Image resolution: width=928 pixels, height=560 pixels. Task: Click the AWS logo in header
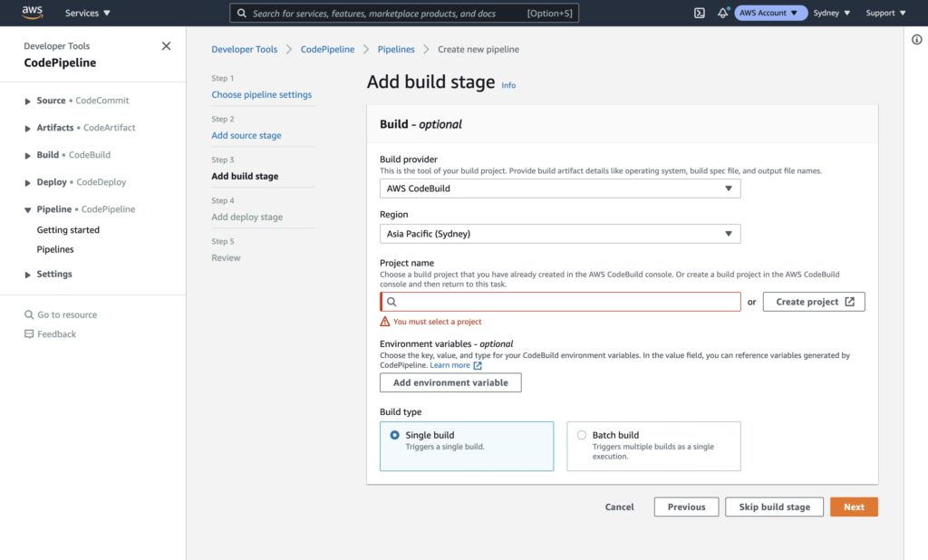point(32,13)
